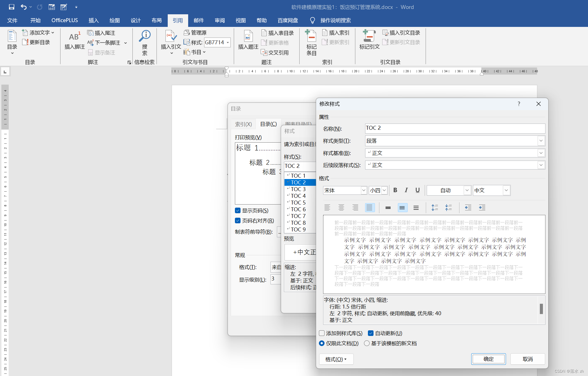588x376 pixels.
Task: Click description box scrollbar thumb
Action: pyautogui.click(x=541, y=309)
